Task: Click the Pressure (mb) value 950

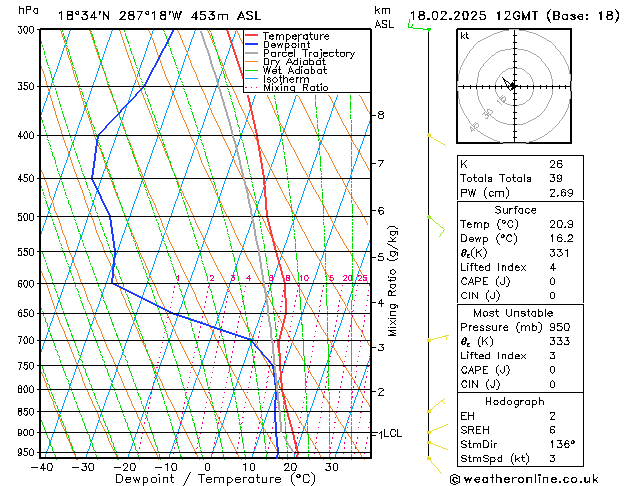Action: [x=560, y=327]
